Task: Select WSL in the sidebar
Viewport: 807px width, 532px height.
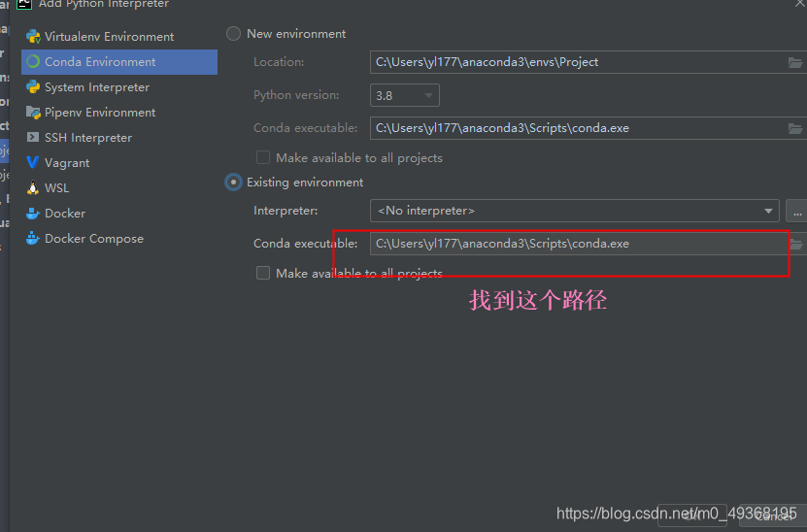Action: 119,187
